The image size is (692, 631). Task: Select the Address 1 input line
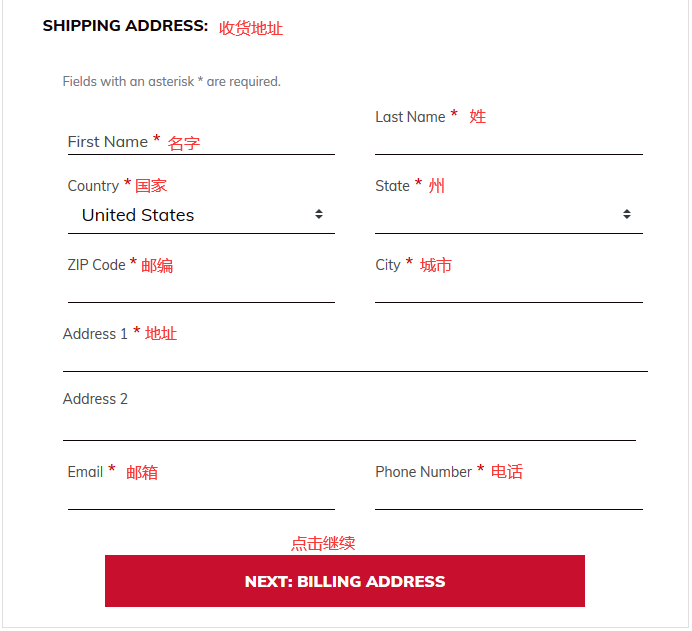pos(355,358)
